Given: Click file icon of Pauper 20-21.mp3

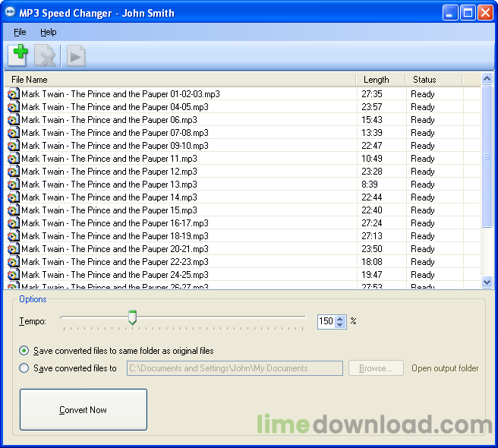Looking at the screenshot, I should (13, 249).
